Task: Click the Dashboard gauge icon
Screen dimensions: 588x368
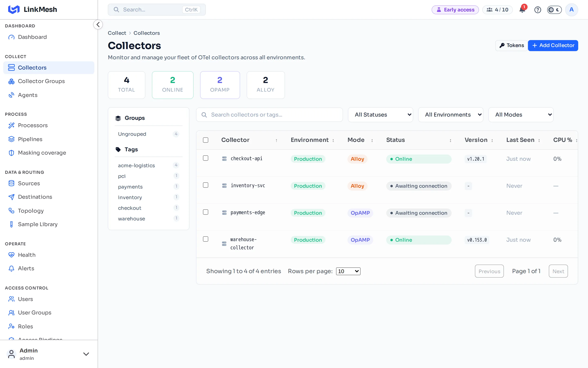Action: pyautogui.click(x=11, y=37)
